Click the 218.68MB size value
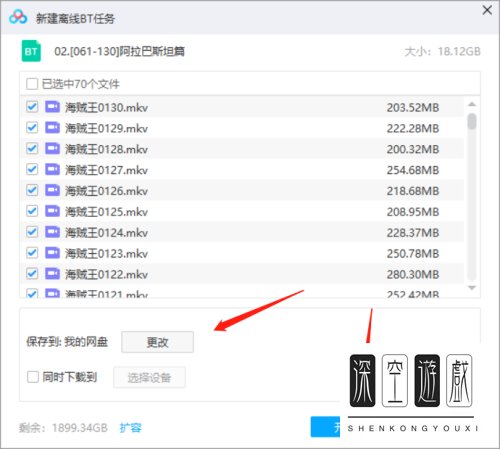 (413, 191)
